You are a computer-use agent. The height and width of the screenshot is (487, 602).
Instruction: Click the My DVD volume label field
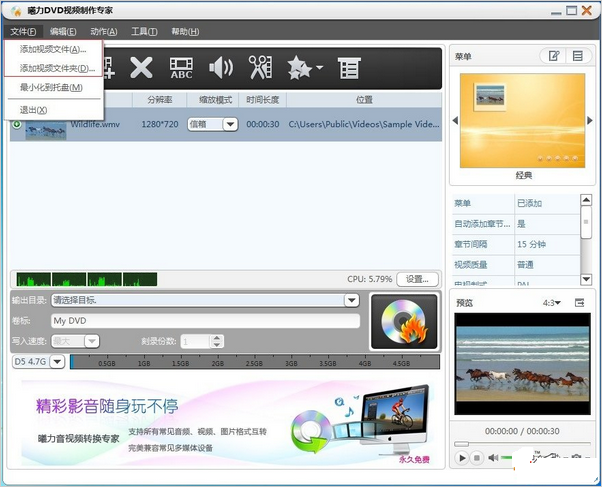coord(205,321)
